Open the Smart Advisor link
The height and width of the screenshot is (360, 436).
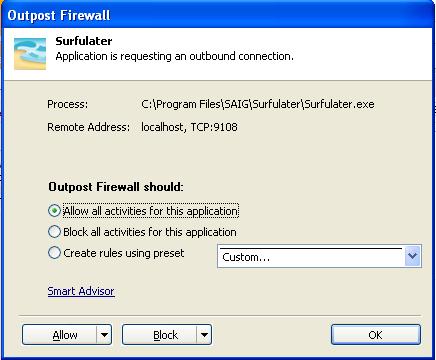pyautogui.click(x=81, y=291)
